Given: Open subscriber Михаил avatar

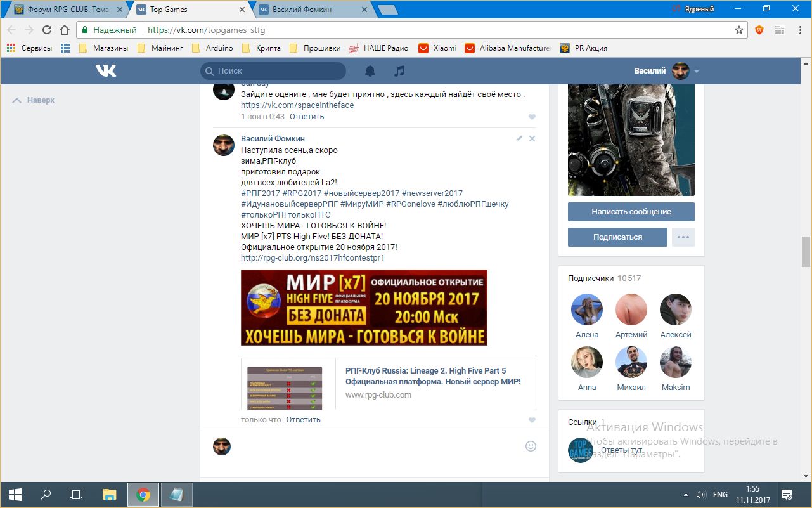Looking at the screenshot, I should click(631, 362).
